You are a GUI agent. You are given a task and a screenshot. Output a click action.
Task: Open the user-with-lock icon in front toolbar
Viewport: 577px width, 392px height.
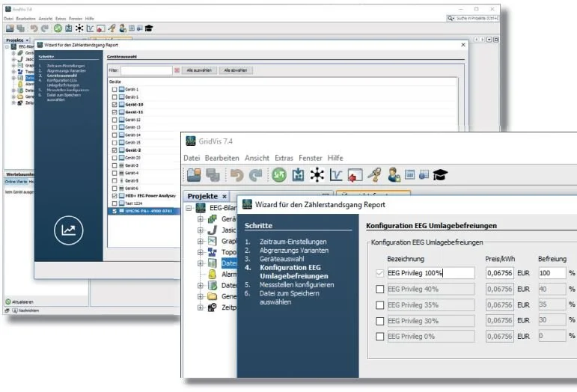point(394,174)
